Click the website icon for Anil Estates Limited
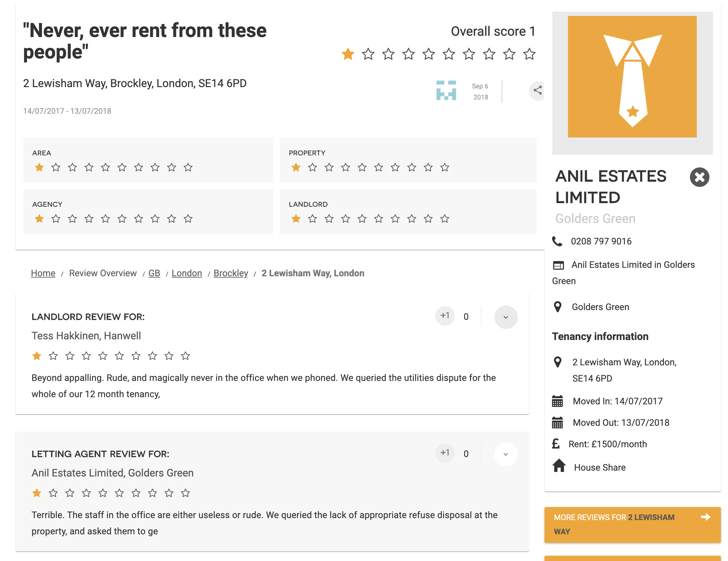728x561 pixels. pos(558,265)
